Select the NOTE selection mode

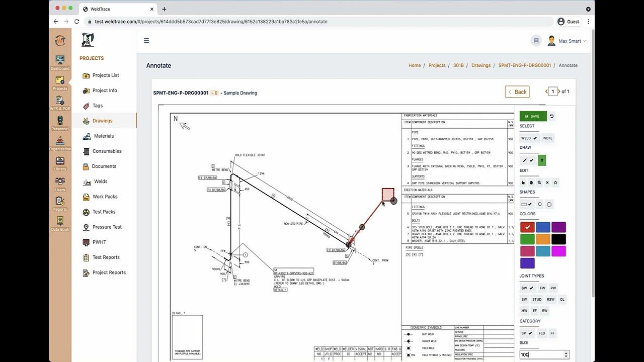548,138
